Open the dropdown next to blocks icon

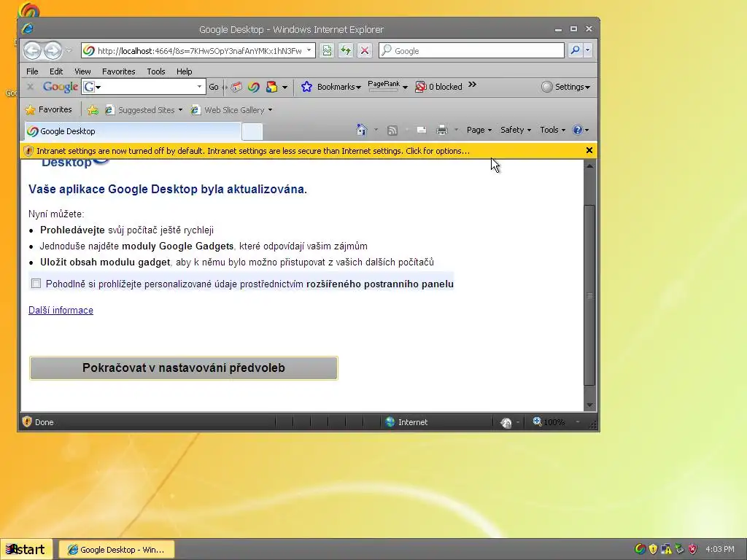(x=285, y=87)
